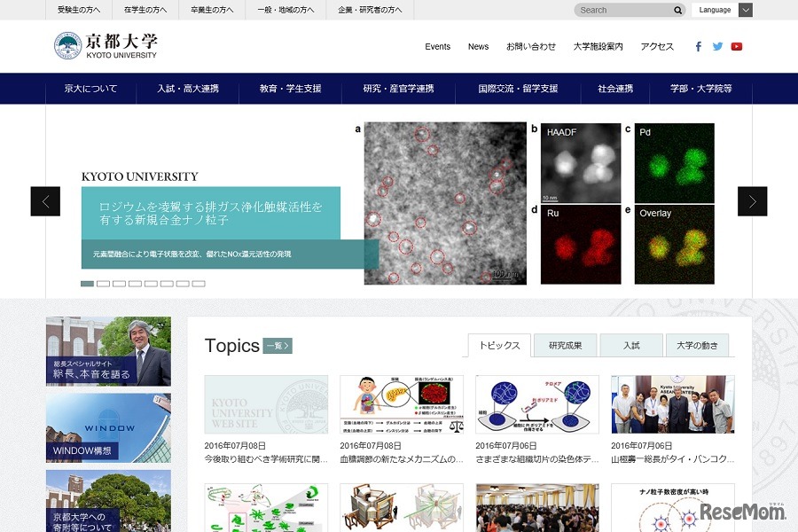Screen dimensions: 798x532
Task: Go back using left carousel arrow
Action: tap(45, 201)
